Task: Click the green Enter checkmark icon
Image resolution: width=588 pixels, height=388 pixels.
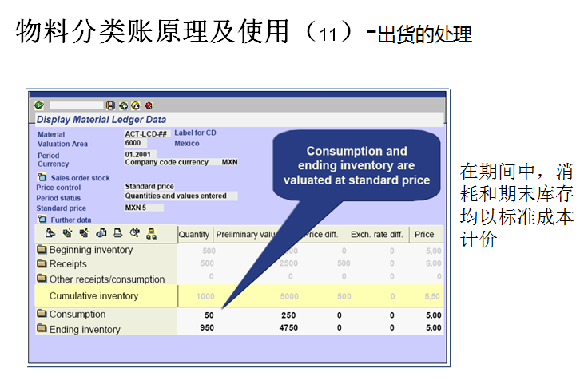Action: 39,105
